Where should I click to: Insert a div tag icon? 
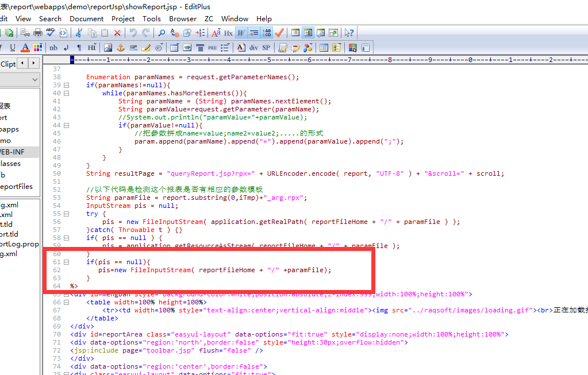[x=253, y=48]
